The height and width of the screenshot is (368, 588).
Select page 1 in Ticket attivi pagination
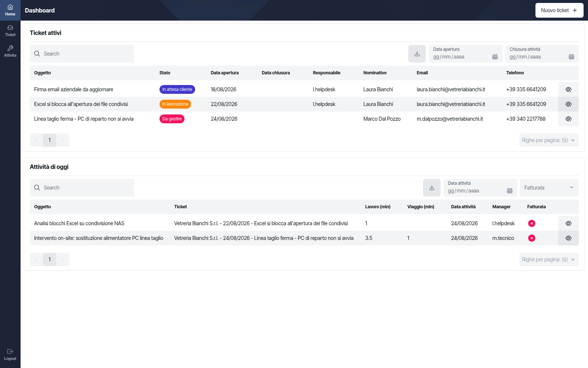pos(50,140)
